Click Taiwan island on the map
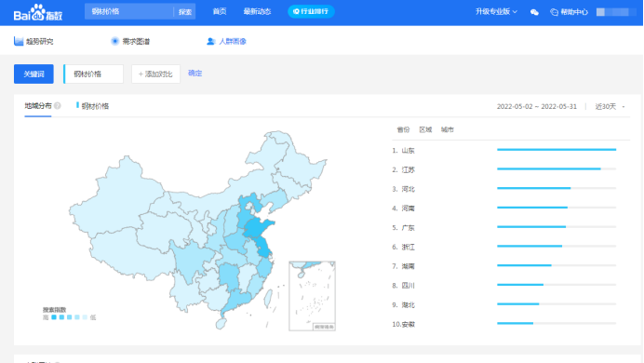The image size is (644, 363). [268, 298]
